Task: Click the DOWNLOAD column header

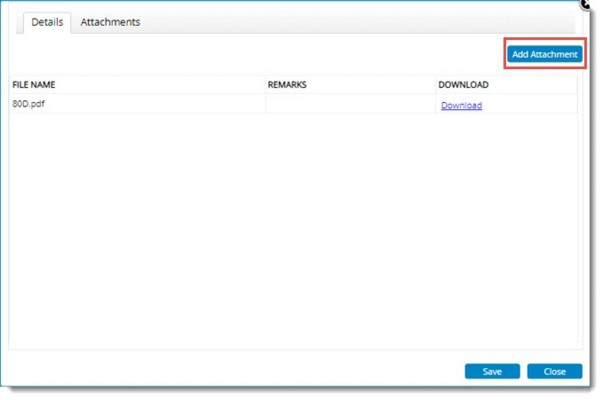Action: pyautogui.click(x=463, y=85)
